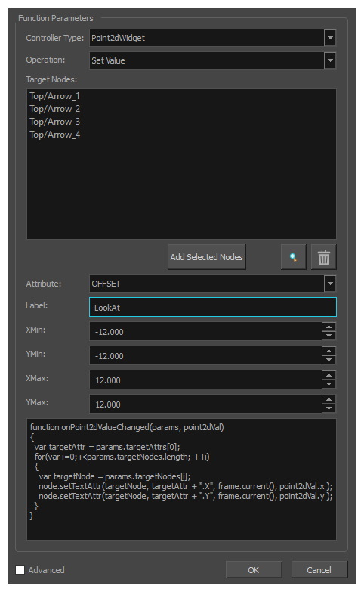364x592 pixels.
Task: Decrease XMin with the down arrow
Action: point(329,336)
